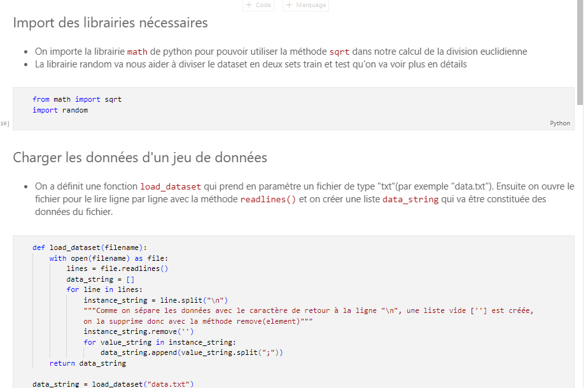
Task: Click the red inline code word sqrt
Action: (x=339, y=52)
